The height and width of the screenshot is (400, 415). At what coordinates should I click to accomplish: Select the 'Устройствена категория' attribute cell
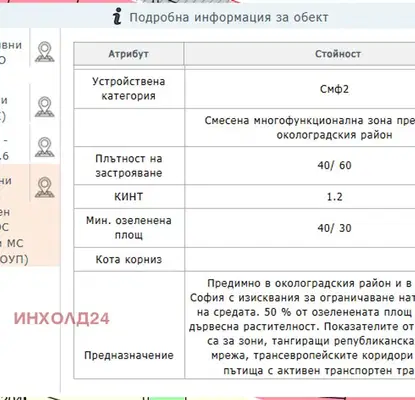(129, 89)
